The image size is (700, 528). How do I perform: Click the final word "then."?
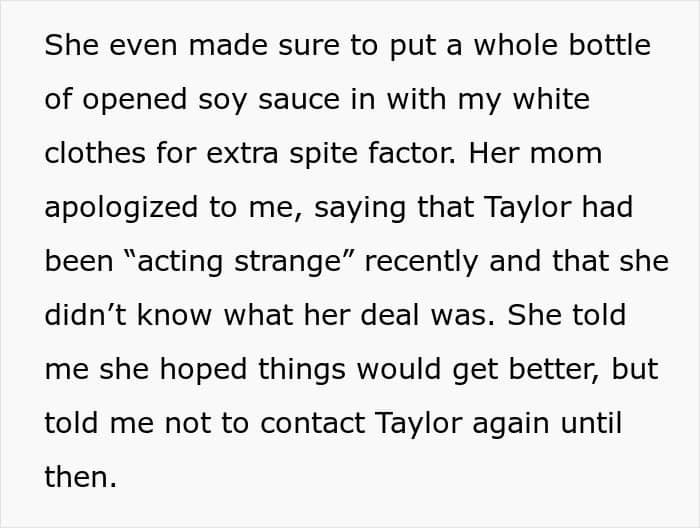[x=80, y=476]
